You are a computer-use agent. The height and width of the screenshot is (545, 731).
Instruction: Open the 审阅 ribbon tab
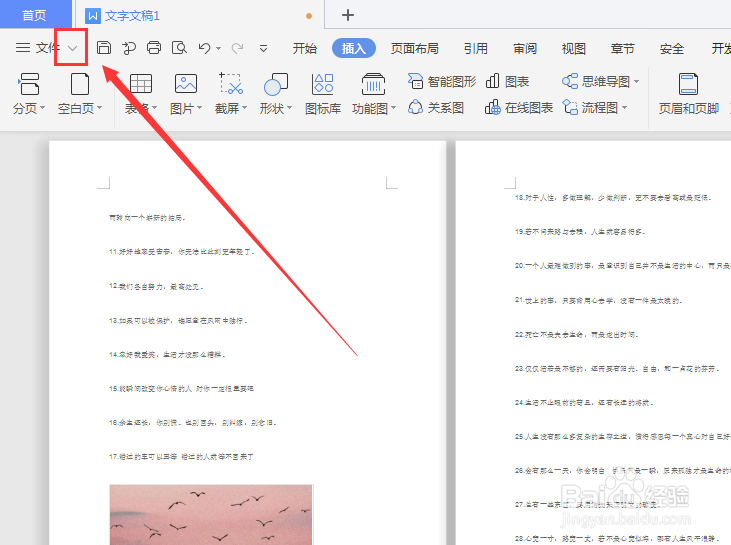coord(525,48)
